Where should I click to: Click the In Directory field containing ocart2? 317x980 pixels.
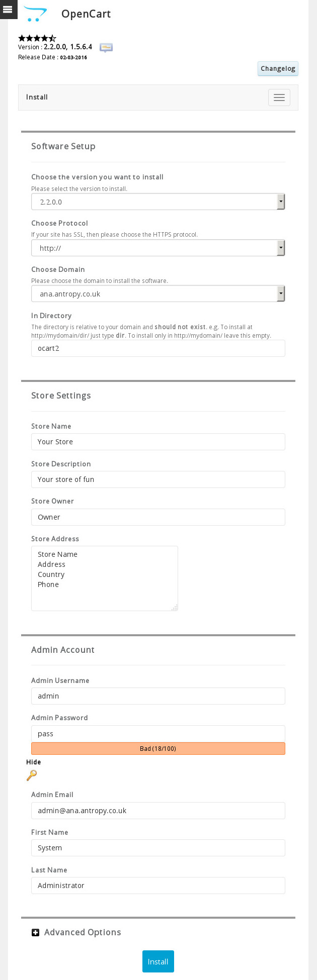click(158, 348)
